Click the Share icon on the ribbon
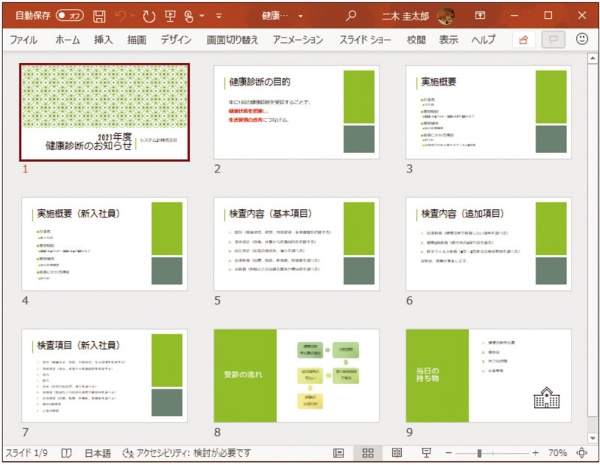Screen dimensions: 600x465 522,40
